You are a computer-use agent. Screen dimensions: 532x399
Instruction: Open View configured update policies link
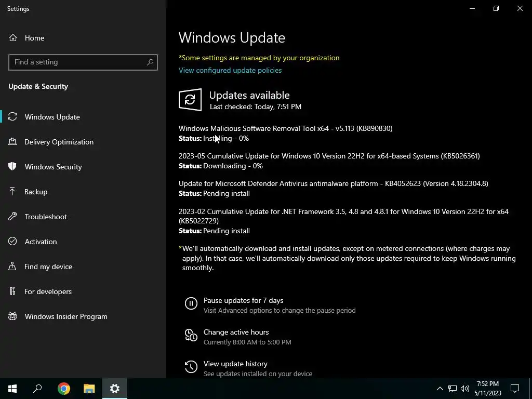pos(230,70)
